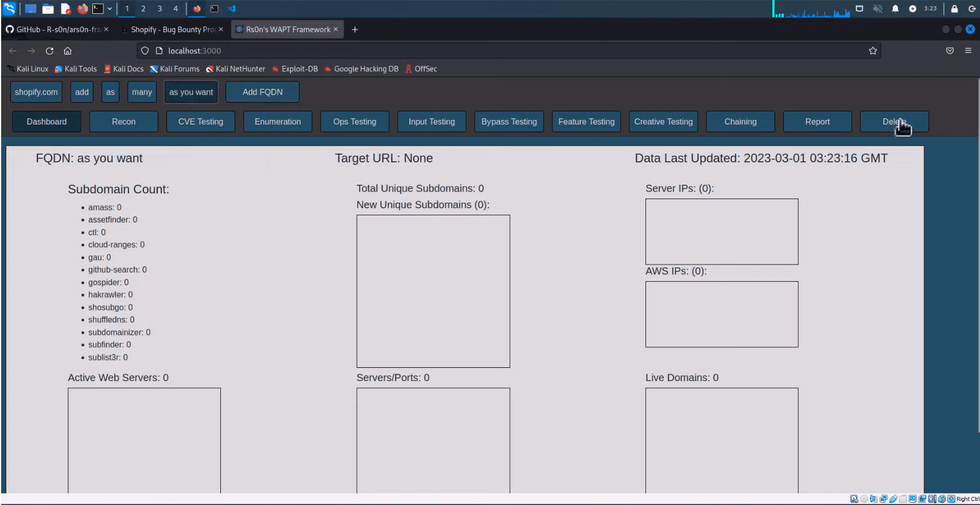Screen dimensions: 980x505
Task: Open the notifications bell icon
Action: pyautogui.click(x=895, y=9)
